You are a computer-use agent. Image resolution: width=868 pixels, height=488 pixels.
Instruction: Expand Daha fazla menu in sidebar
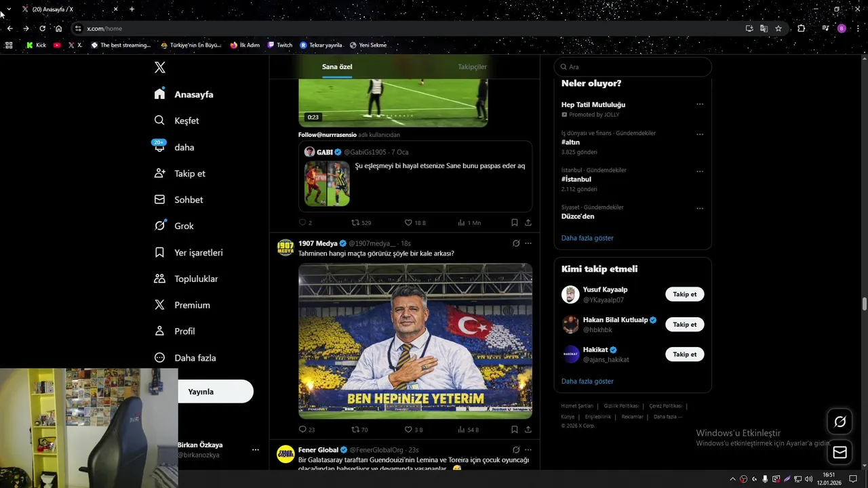coord(184,358)
